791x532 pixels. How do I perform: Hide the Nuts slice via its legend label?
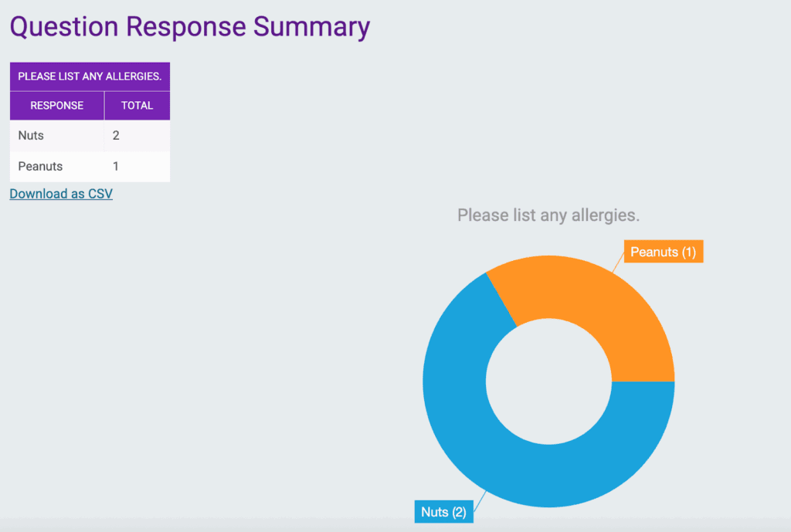[443, 512]
